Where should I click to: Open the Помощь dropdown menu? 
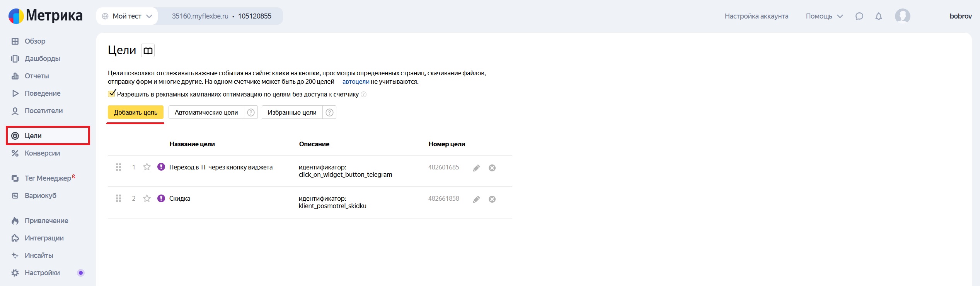[x=824, y=16]
